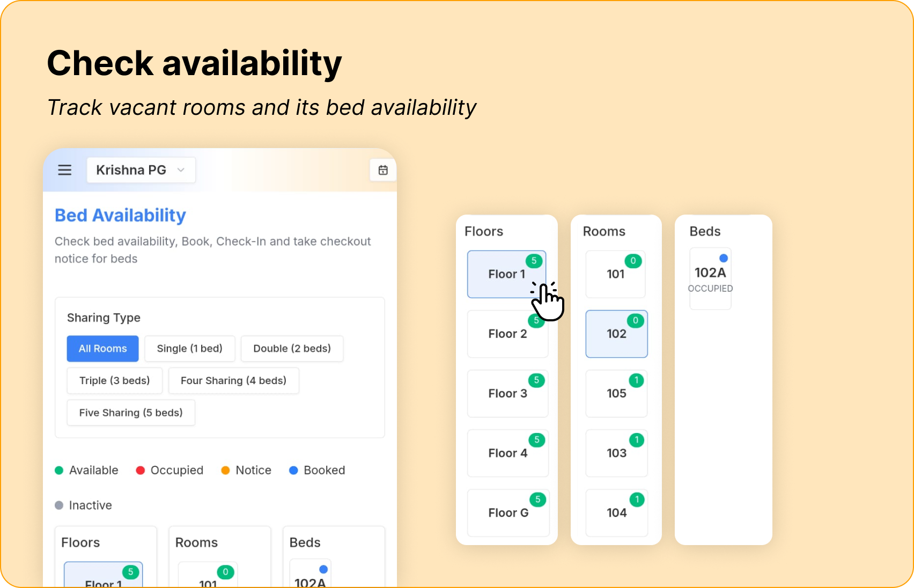Select the Single (1 bed) filter

[190, 349]
